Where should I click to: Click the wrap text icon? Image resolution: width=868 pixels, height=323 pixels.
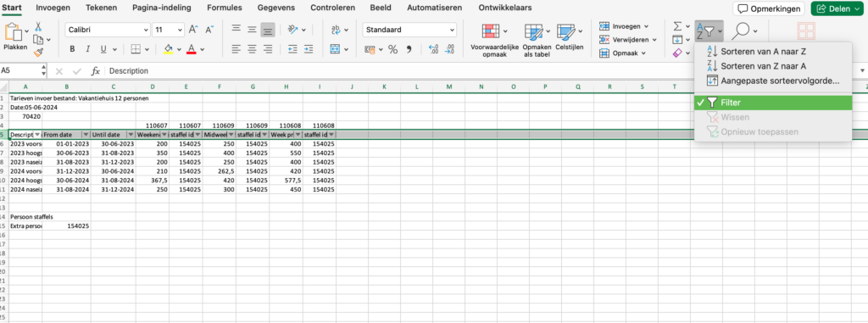point(336,30)
